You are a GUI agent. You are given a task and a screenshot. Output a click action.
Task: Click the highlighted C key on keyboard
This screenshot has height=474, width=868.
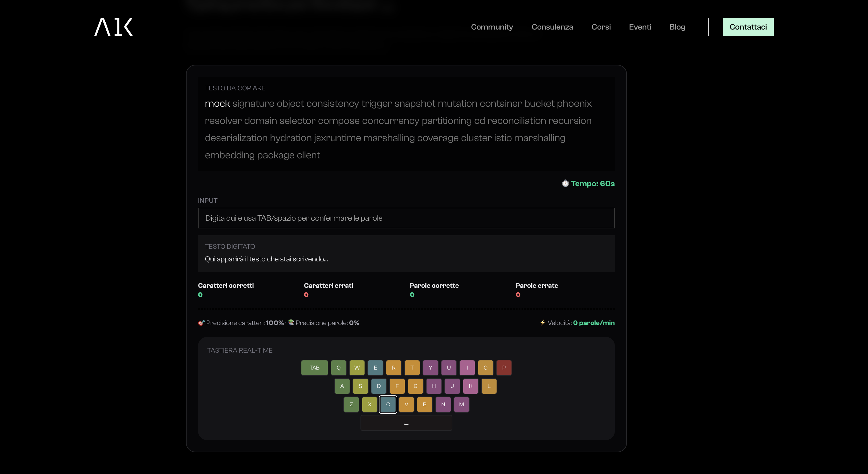[x=388, y=404]
